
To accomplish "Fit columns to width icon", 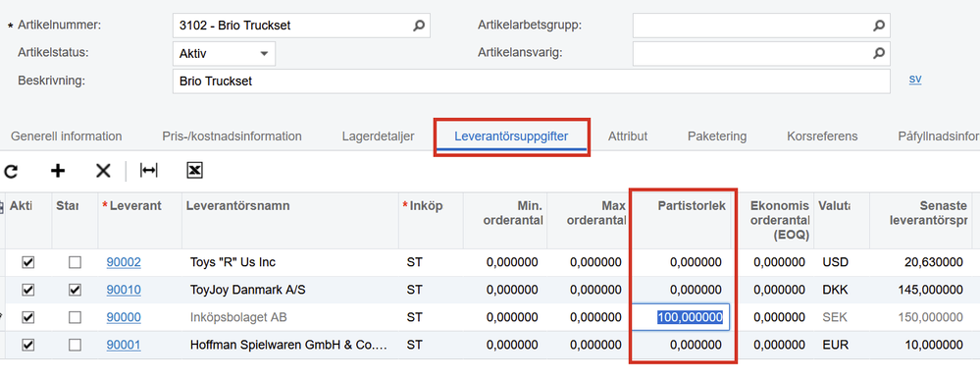I will coord(149,170).
